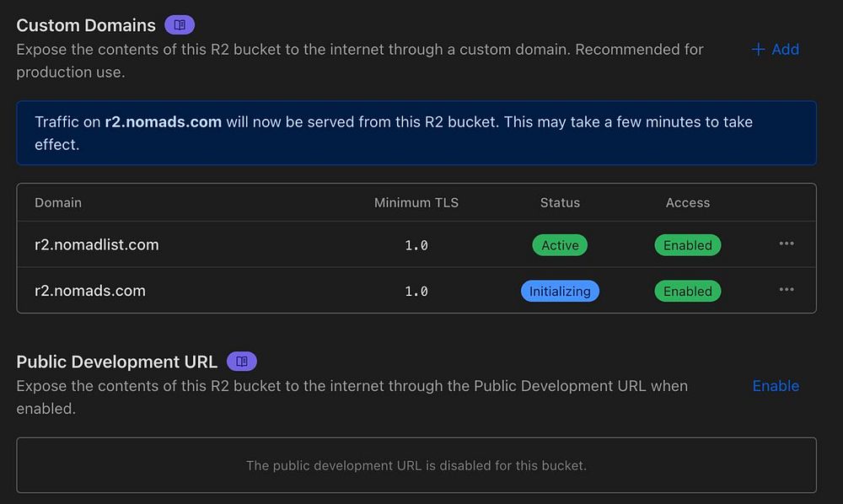Click the Minimum TLS column header
Viewport: 843px width, 504px height.
click(x=416, y=202)
